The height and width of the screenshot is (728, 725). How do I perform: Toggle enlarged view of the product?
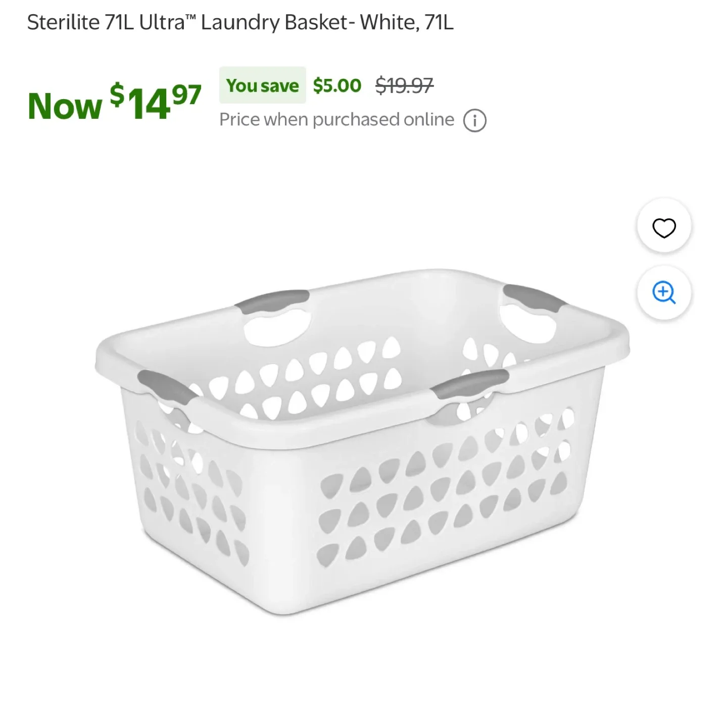[x=663, y=294]
